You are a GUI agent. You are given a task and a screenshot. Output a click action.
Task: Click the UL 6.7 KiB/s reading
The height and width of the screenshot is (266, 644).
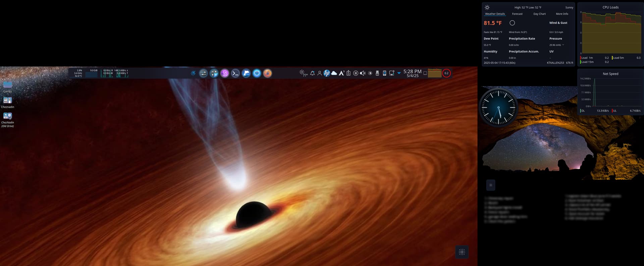pos(626,111)
